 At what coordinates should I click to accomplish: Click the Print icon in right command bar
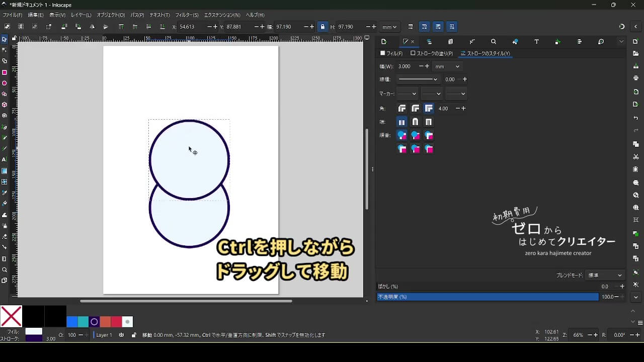pos(636,78)
